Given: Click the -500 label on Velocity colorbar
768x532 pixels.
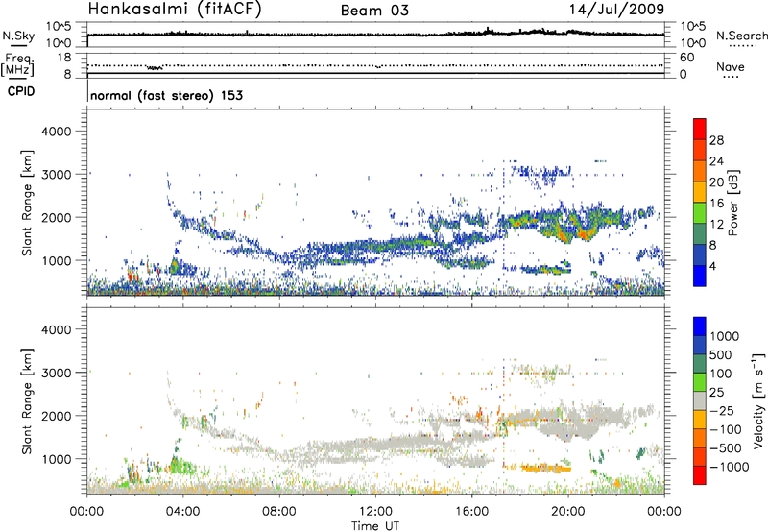Looking at the screenshot, I should (x=725, y=448).
